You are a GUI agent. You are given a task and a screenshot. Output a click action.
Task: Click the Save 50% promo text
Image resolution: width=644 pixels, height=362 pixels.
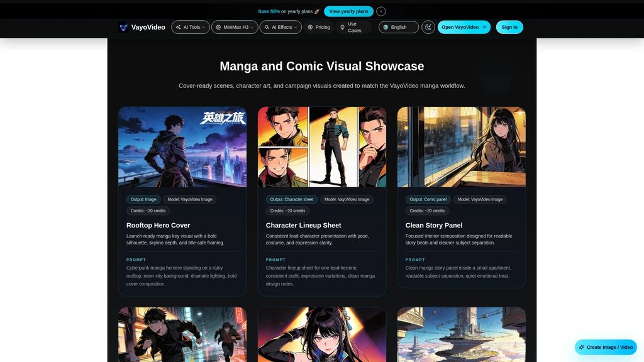pyautogui.click(x=269, y=11)
